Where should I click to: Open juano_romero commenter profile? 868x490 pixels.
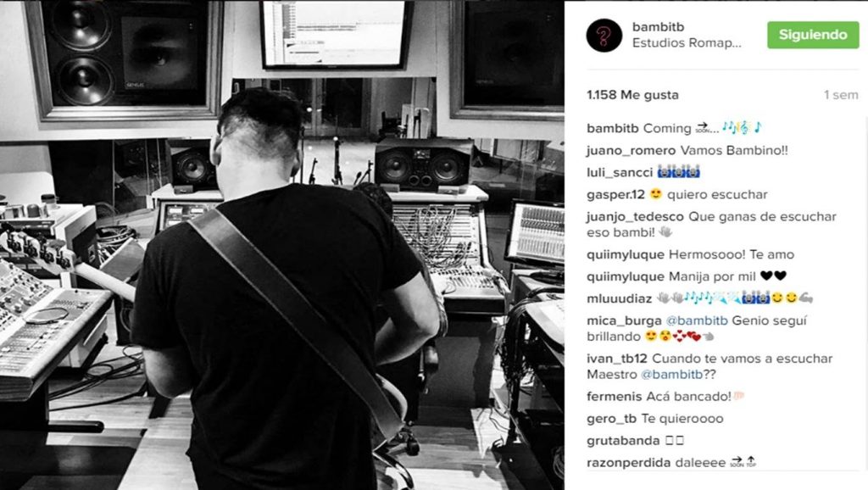coord(631,151)
